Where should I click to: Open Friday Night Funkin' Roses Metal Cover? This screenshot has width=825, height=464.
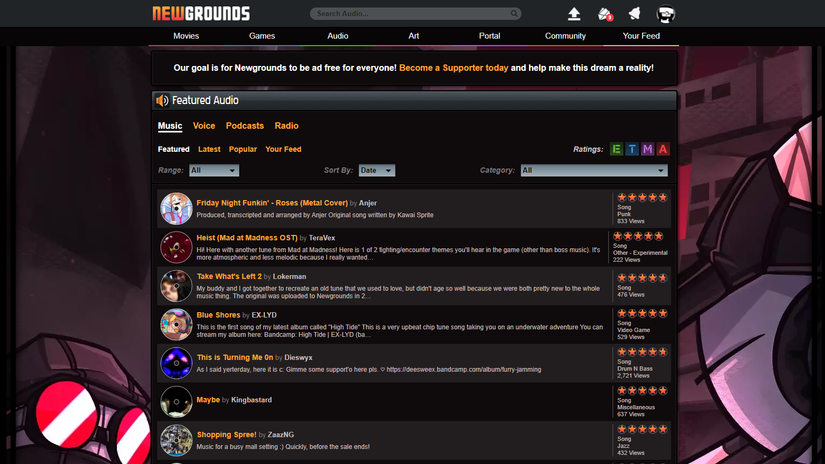[x=272, y=203]
